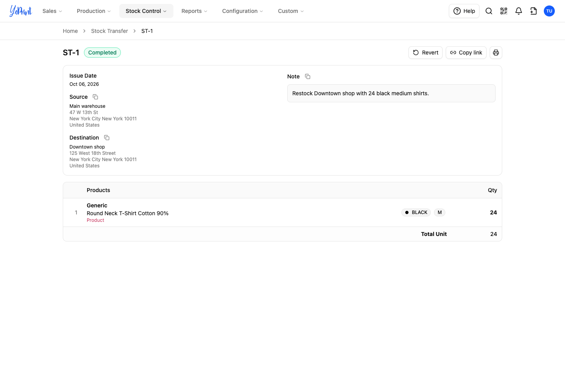Open the notifications bell

519,11
